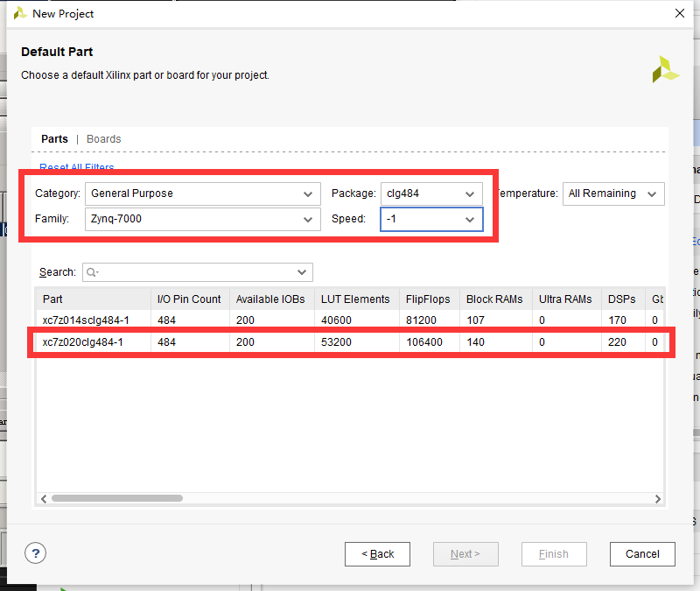Sort by Ultra RAMs column header
This screenshot has height=591, width=700.
[567, 299]
